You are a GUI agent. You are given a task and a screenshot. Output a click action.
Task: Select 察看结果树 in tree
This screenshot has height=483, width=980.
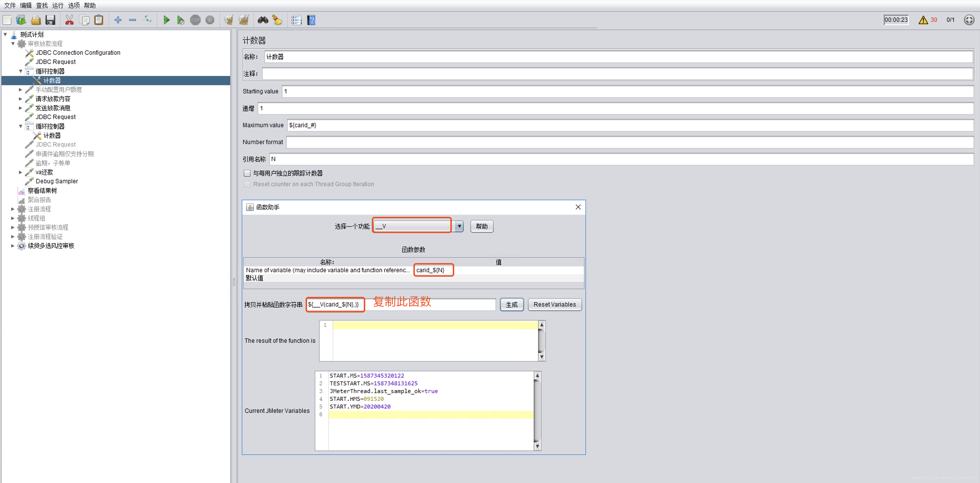point(42,190)
